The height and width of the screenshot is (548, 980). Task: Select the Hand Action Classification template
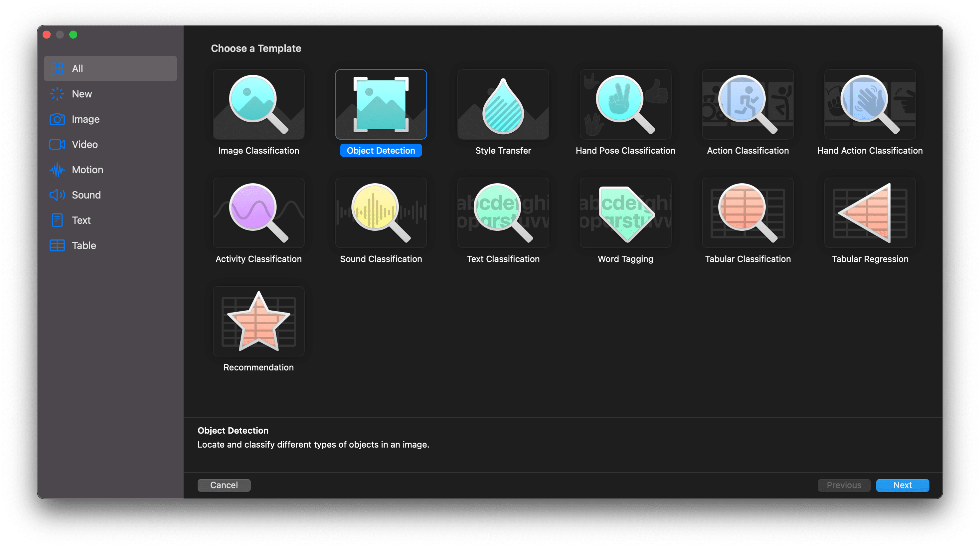pos(869,105)
